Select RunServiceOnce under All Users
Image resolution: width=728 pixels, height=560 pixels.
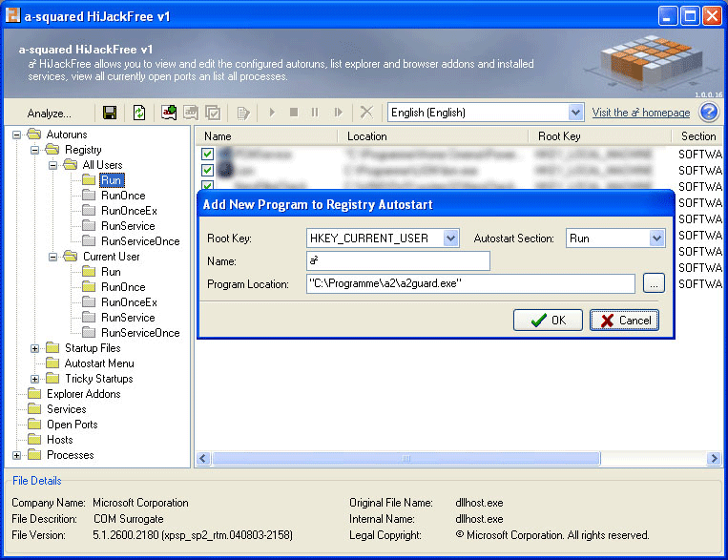140,241
